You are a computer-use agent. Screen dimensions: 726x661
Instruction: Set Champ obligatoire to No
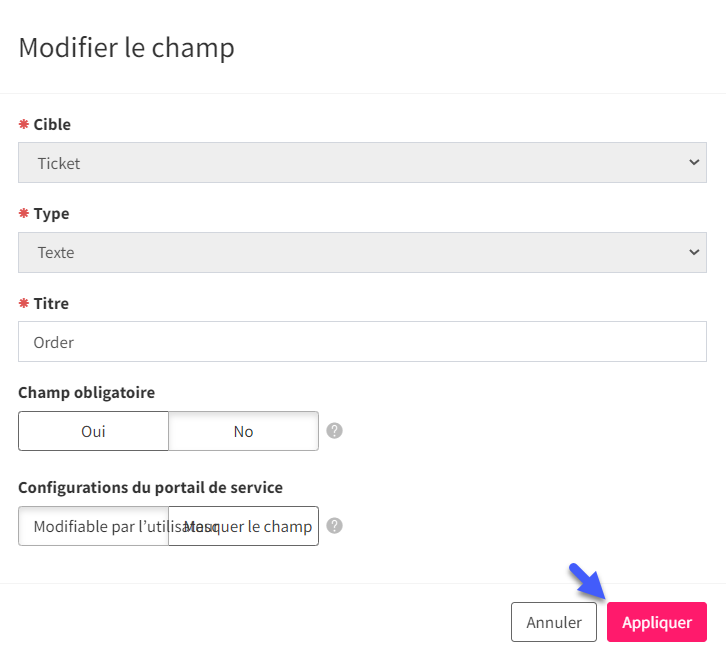pos(244,431)
